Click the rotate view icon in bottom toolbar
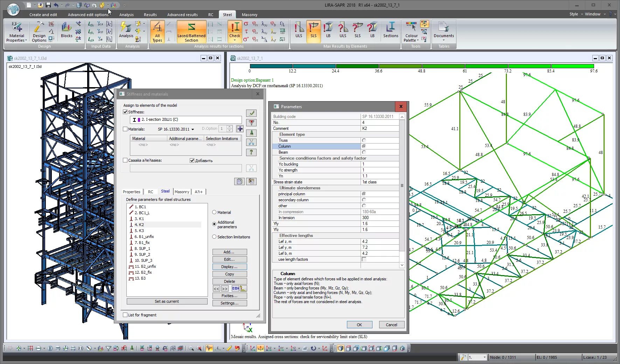620x364 pixels. pyautogui.click(x=313, y=348)
